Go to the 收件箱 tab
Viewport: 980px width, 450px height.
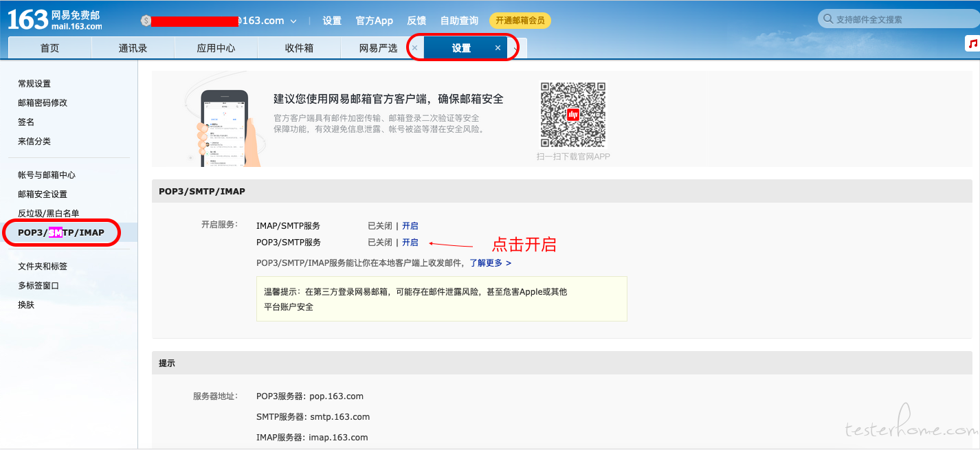pyautogui.click(x=299, y=48)
